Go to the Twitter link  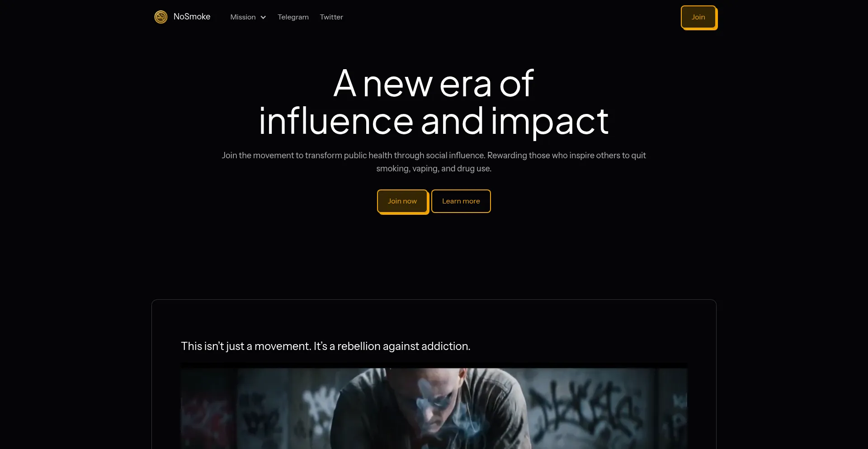click(x=331, y=17)
